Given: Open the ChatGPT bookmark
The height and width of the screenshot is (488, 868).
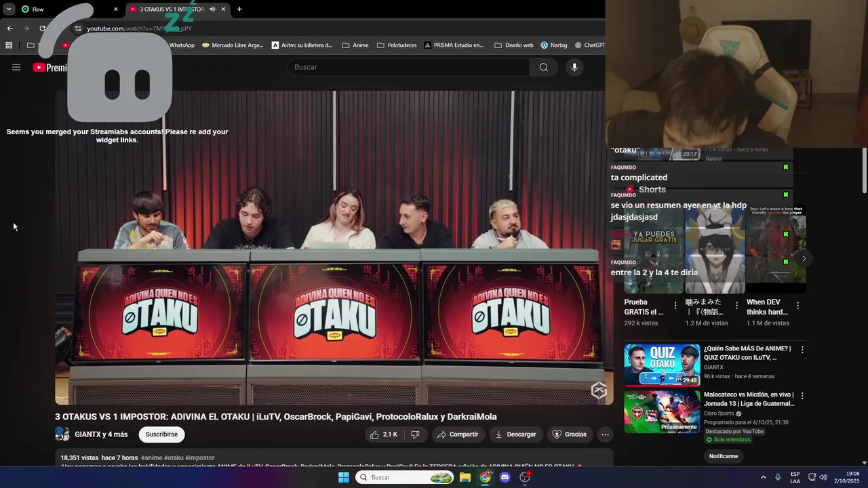Looking at the screenshot, I should tap(589, 45).
